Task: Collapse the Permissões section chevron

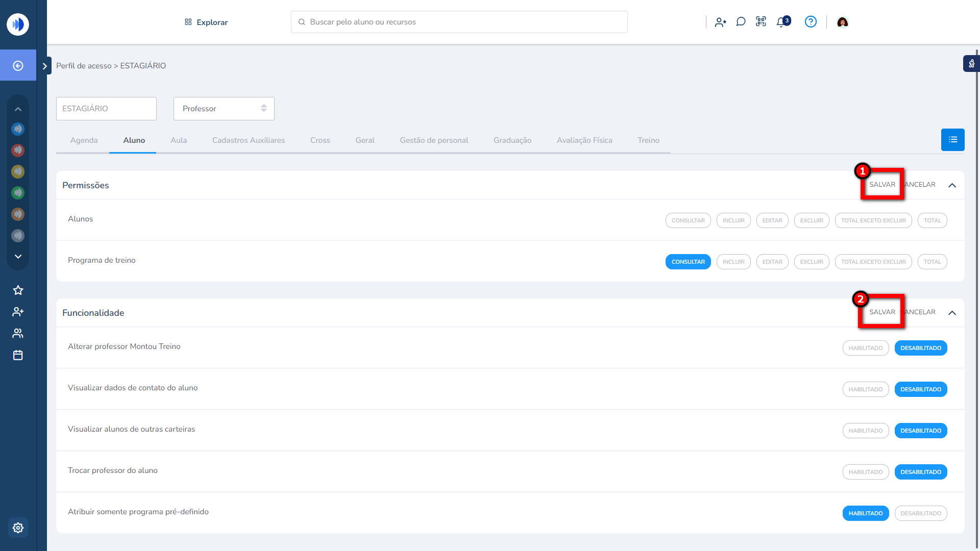Action: click(x=952, y=185)
